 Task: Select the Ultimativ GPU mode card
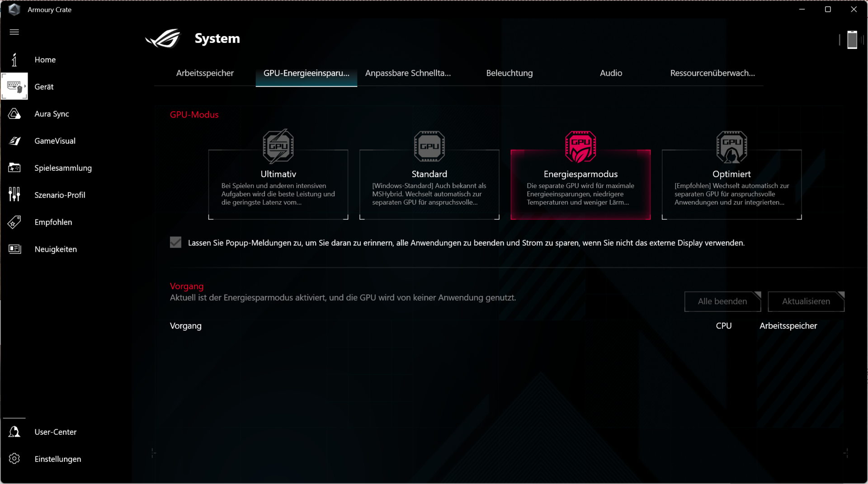pos(278,184)
